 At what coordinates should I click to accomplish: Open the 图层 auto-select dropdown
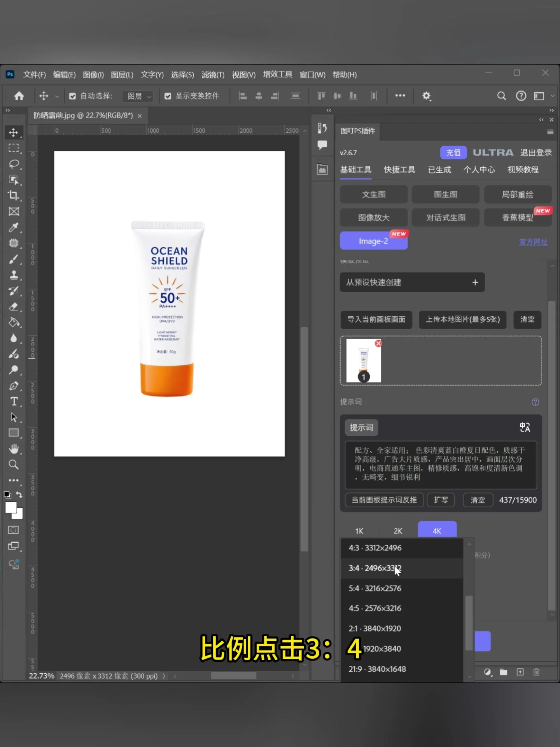click(x=138, y=96)
